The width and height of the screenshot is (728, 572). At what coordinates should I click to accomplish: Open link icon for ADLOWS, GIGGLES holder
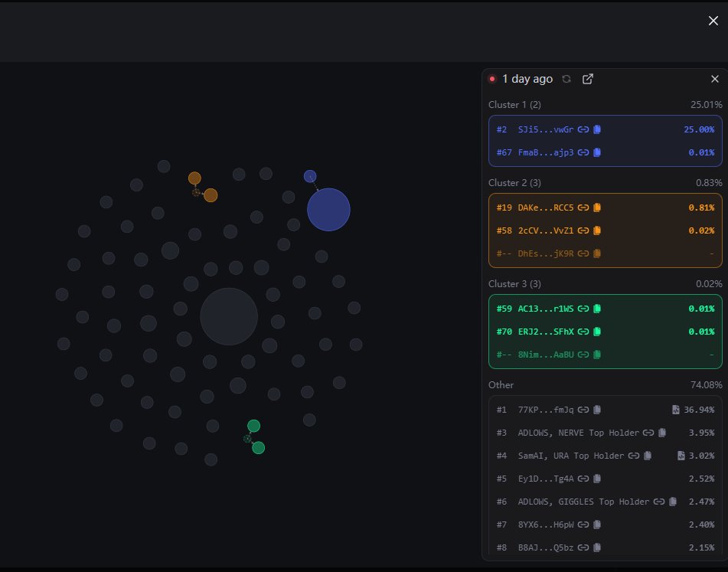[659, 502]
